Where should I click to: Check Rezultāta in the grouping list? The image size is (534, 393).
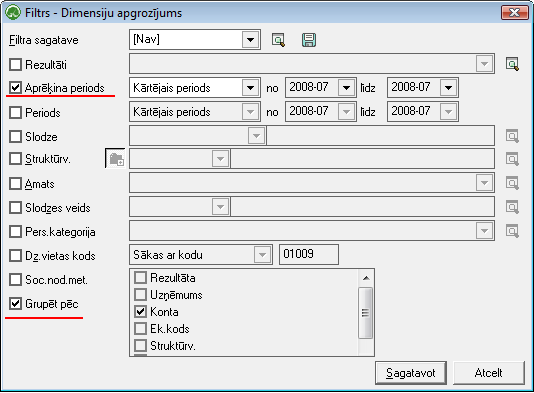140,278
